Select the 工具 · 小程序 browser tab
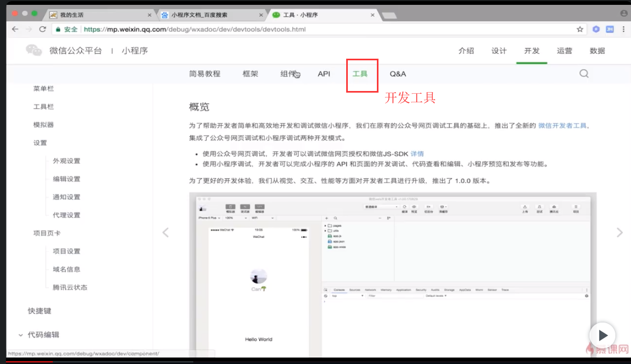 [x=322, y=15]
